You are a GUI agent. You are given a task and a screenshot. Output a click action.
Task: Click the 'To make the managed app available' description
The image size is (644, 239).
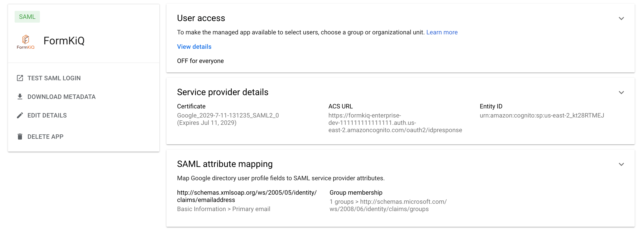click(x=301, y=32)
